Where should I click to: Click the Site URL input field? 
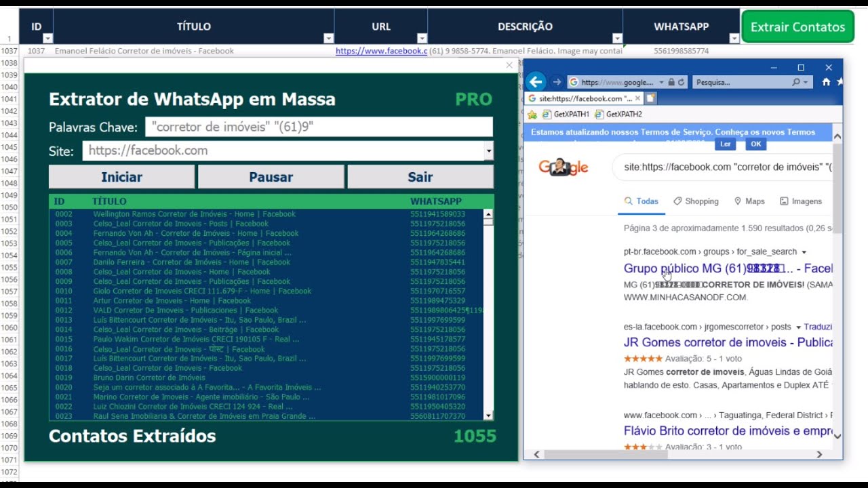pos(283,151)
